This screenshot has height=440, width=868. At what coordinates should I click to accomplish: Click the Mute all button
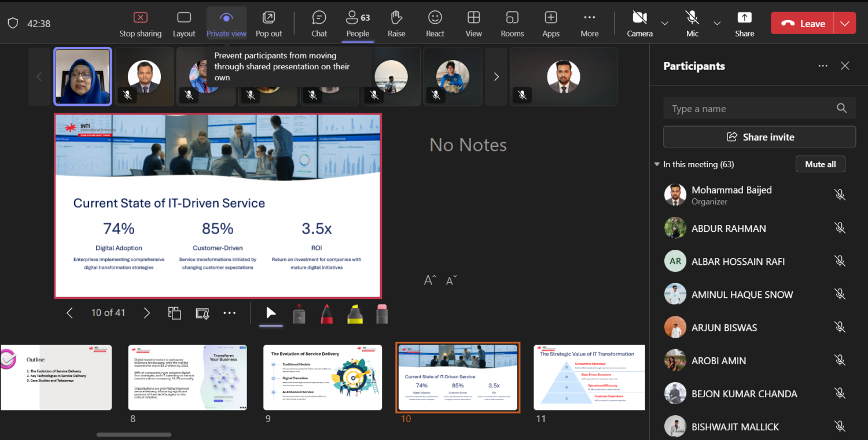click(x=820, y=164)
